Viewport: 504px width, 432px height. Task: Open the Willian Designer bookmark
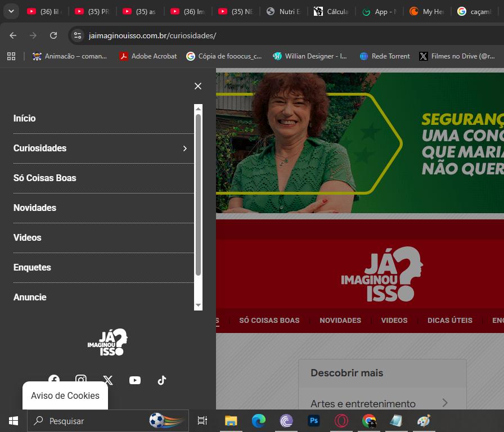tap(310, 56)
